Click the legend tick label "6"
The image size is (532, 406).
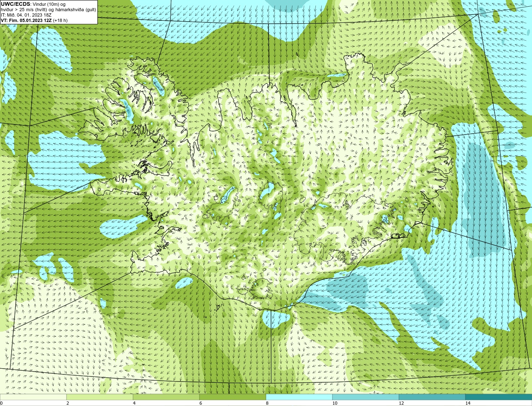pyautogui.click(x=200, y=403)
